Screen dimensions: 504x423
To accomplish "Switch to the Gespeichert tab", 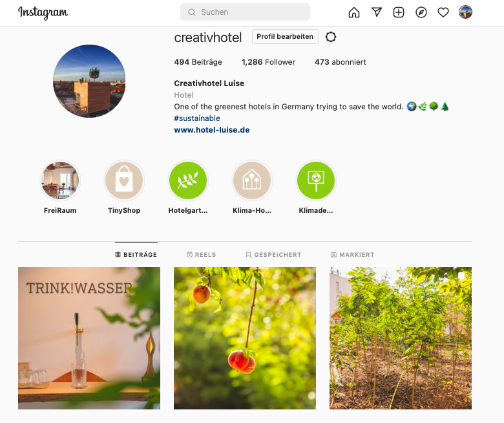I will point(273,254).
